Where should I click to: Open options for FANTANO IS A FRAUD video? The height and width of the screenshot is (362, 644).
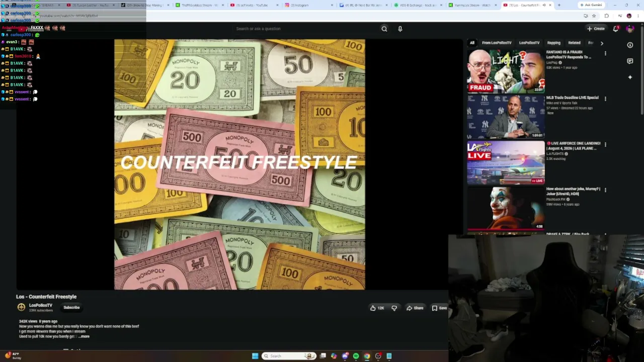pyautogui.click(x=605, y=53)
